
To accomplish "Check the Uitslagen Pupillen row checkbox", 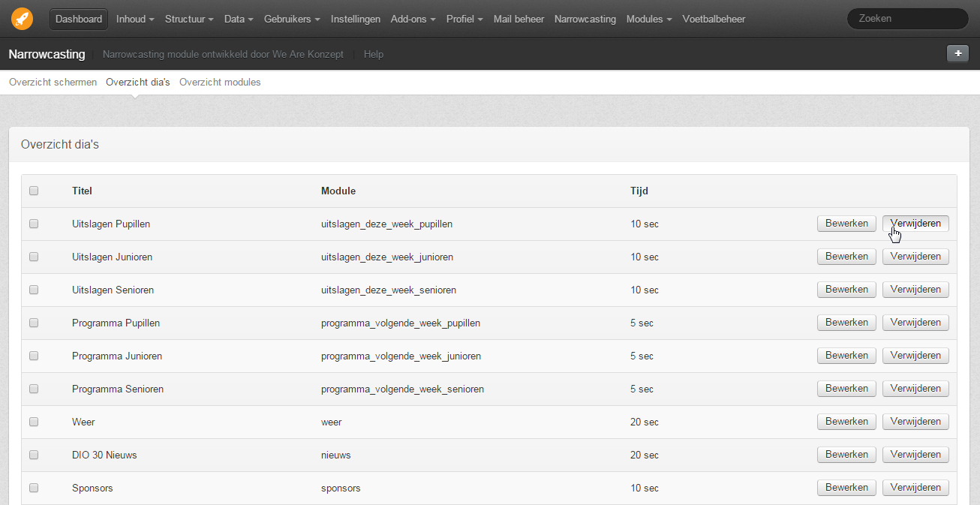I will tap(34, 224).
